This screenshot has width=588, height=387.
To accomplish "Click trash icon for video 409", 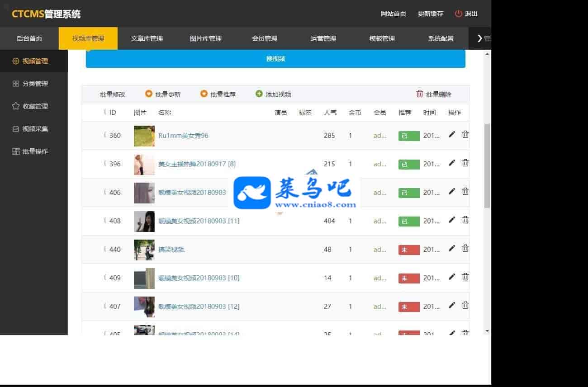I will tap(465, 277).
